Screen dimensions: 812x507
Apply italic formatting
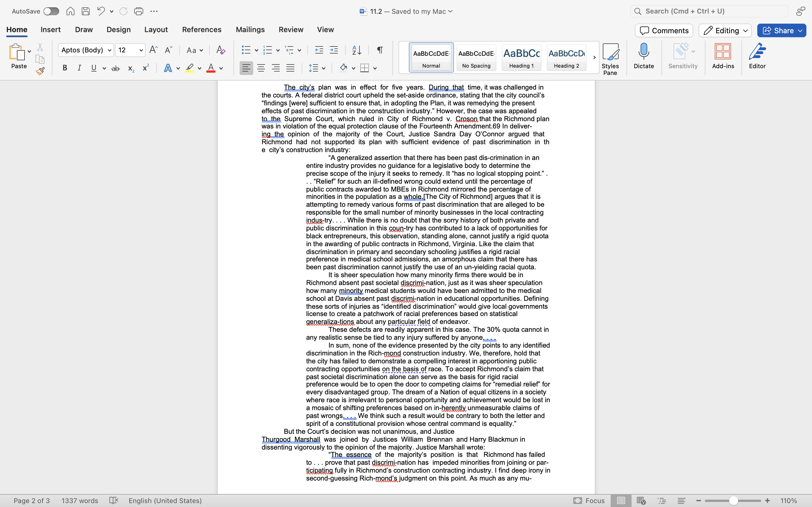(79, 68)
